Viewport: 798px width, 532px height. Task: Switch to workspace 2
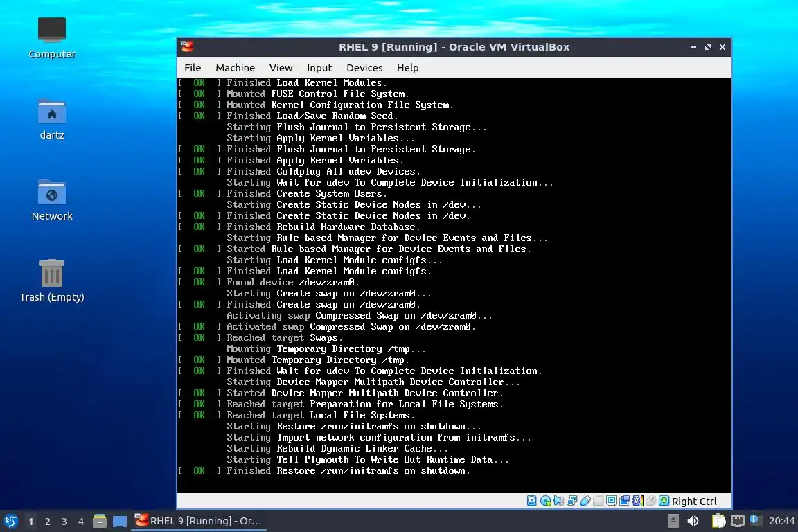coord(48,522)
